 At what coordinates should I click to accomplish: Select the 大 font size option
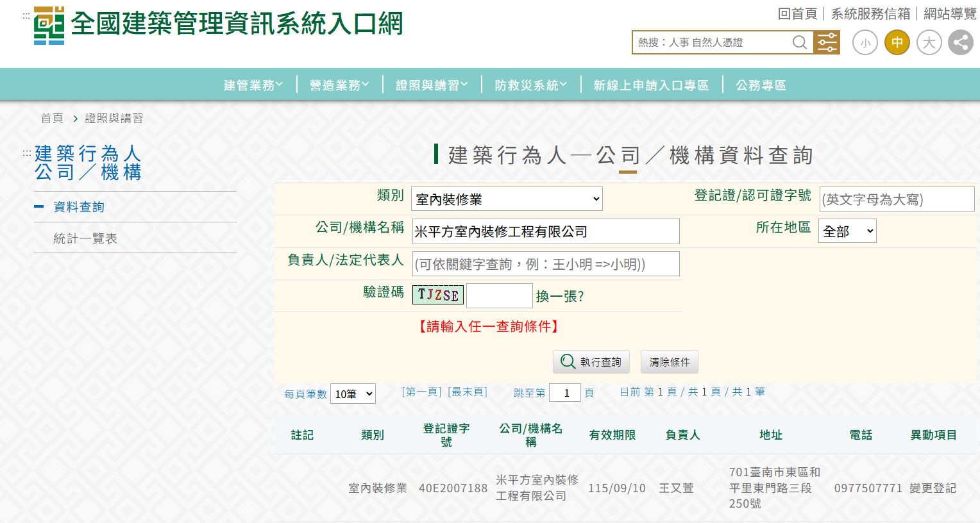pyautogui.click(x=929, y=42)
